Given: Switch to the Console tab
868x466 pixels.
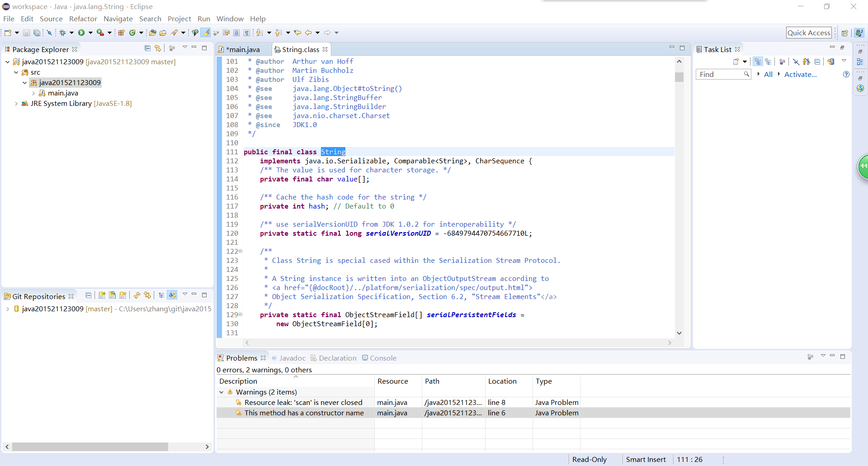Looking at the screenshot, I should pos(379,358).
